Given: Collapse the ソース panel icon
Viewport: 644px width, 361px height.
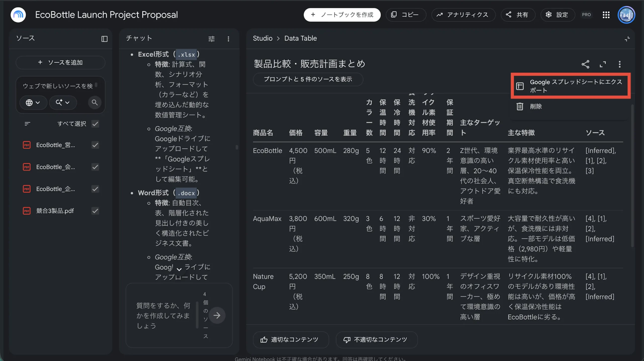Looking at the screenshot, I should (104, 39).
